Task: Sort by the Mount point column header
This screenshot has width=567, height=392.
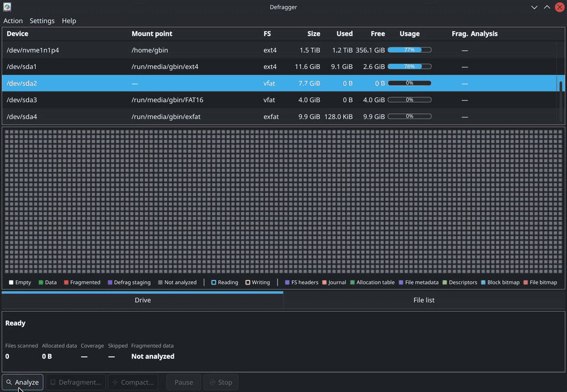Action: point(152,34)
